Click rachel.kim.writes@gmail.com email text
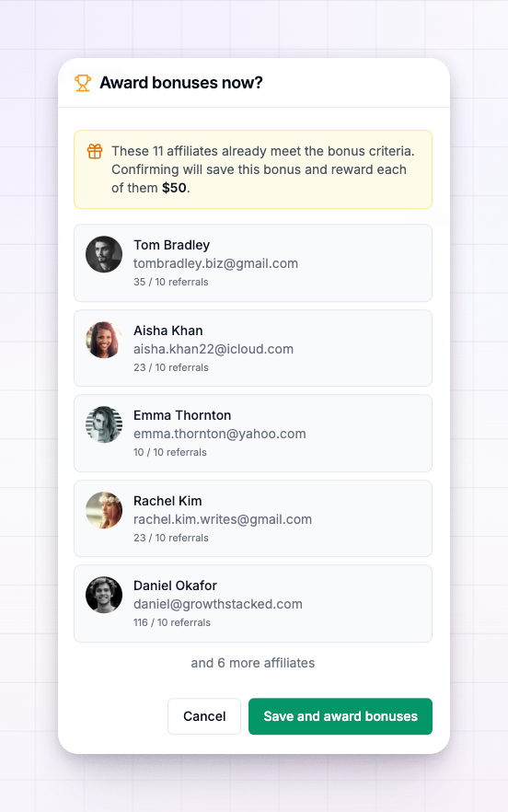Viewport: 508px width, 812px height. point(223,519)
